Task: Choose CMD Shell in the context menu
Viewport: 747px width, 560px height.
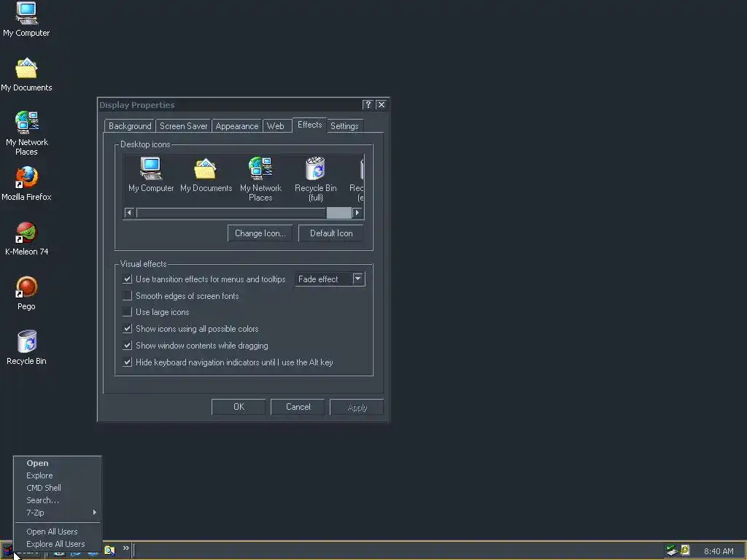Action: point(57,488)
